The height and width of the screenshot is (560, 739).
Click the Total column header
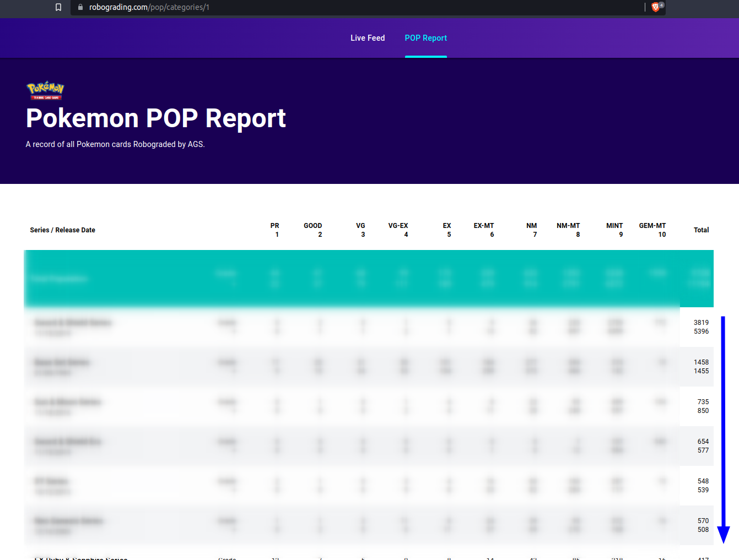click(702, 230)
